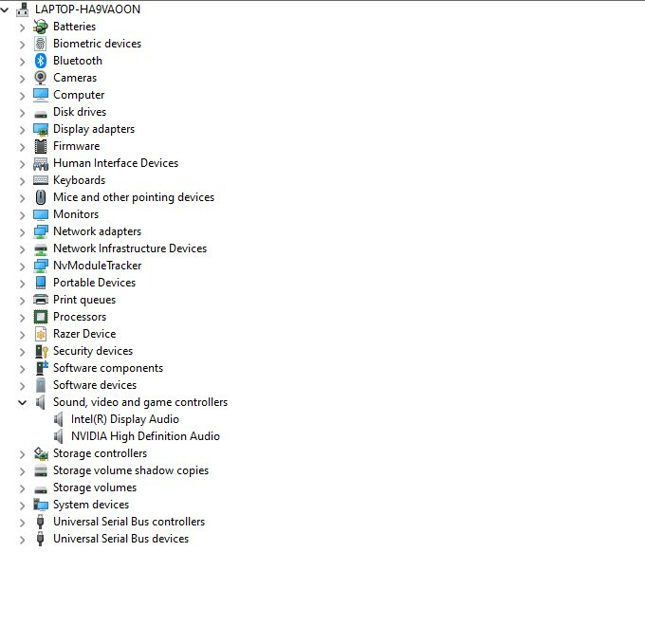Click the Software components icon
This screenshot has height=644, width=645.
pos(42,368)
